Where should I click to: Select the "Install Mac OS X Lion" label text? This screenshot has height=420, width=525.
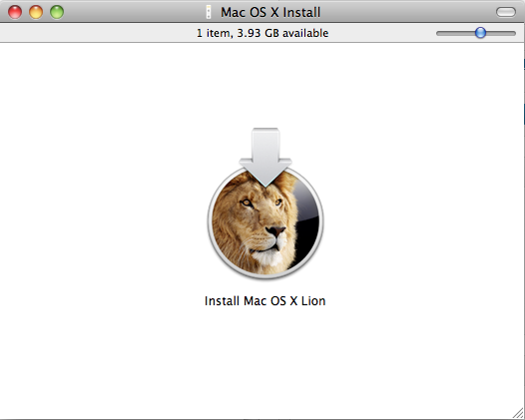pyautogui.click(x=264, y=301)
